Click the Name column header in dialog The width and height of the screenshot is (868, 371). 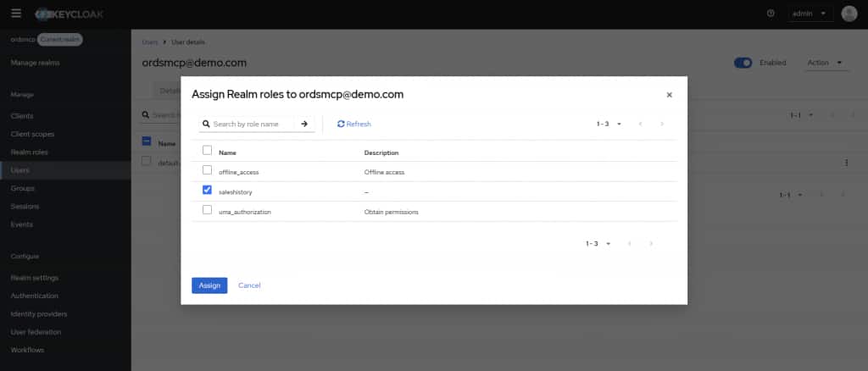pos(227,152)
